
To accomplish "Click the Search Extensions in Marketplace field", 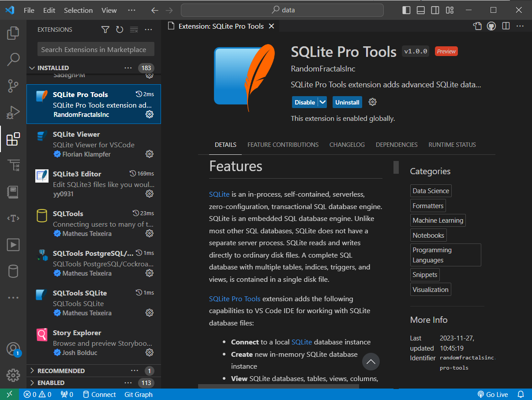I will click(96, 49).
